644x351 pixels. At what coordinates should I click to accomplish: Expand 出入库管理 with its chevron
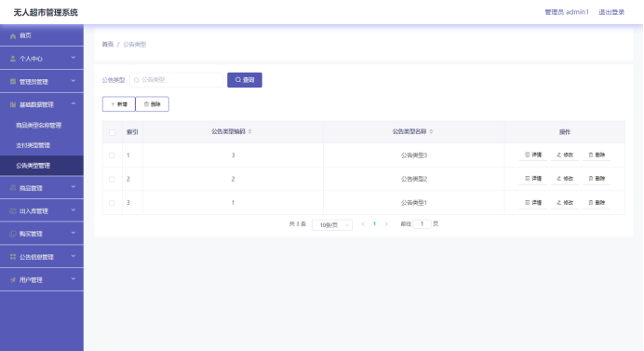pos(74,209)
